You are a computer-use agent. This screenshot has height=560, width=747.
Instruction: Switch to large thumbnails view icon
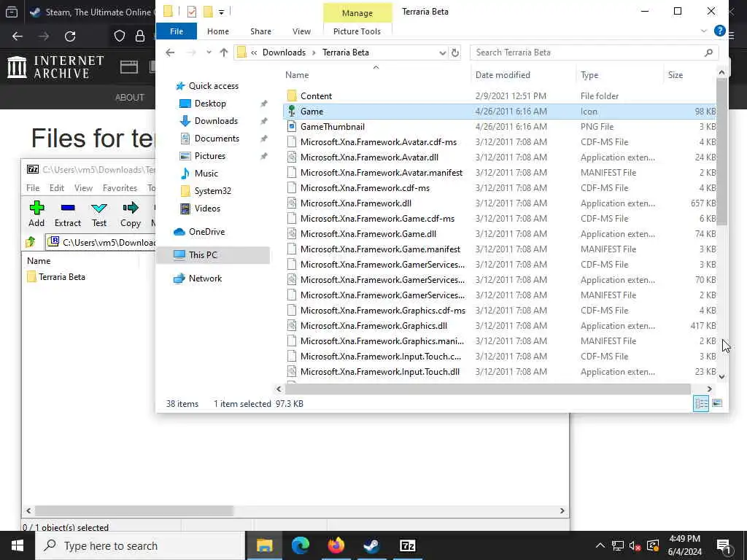click(717, 403)
